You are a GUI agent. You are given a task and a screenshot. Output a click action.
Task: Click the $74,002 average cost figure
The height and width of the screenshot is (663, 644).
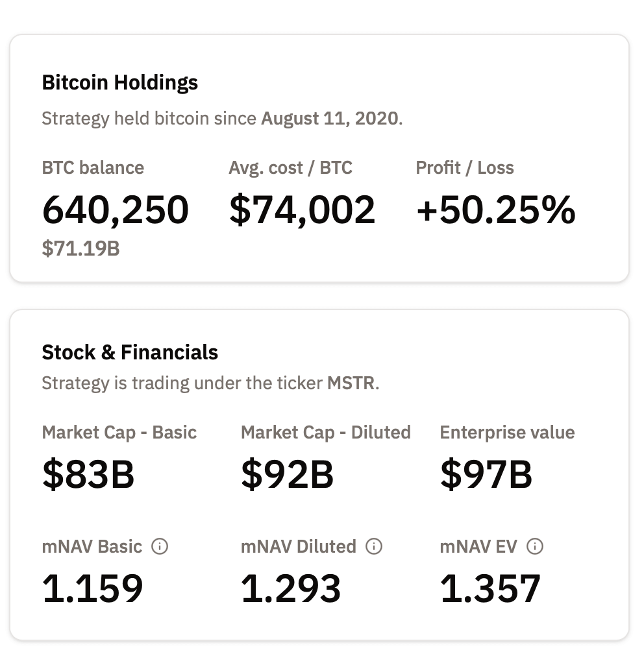(x=302, y=210)
